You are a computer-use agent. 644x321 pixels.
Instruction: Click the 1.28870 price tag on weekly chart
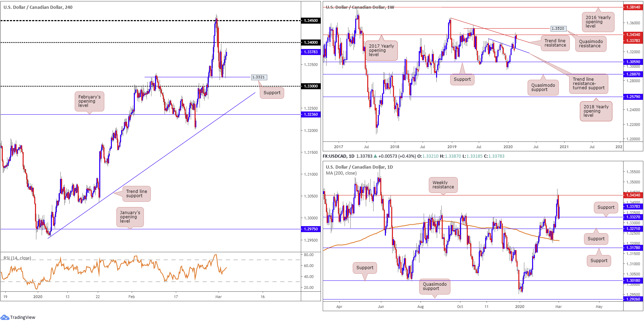pos(633,74)
